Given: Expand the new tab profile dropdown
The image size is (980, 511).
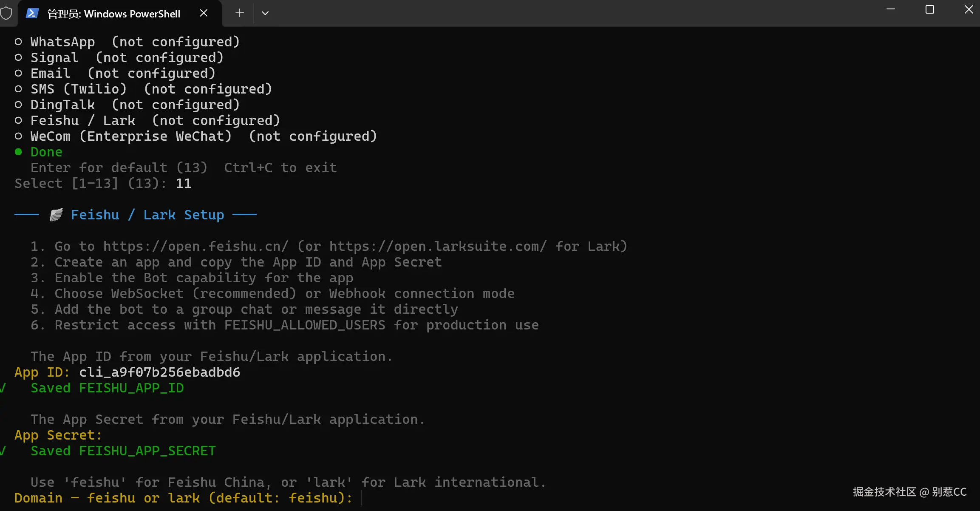Looking at the screenshot, I should [265, 13].
